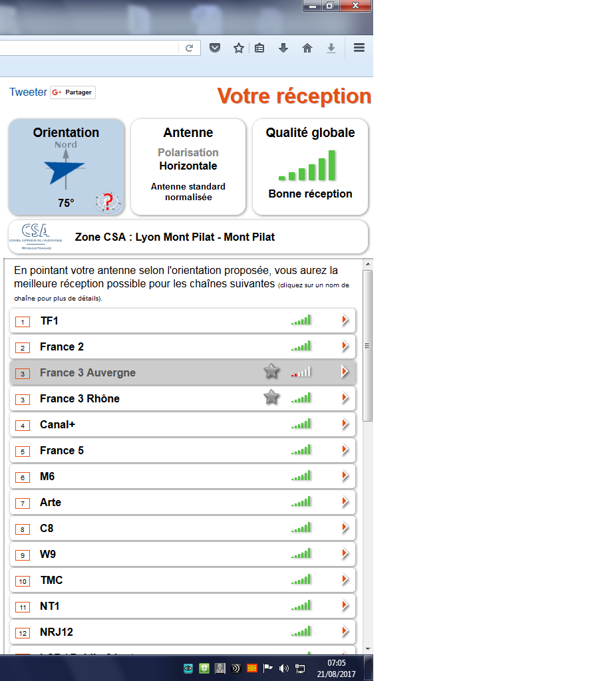Select the France 3 Rhône channel name

tap(80, 399)
